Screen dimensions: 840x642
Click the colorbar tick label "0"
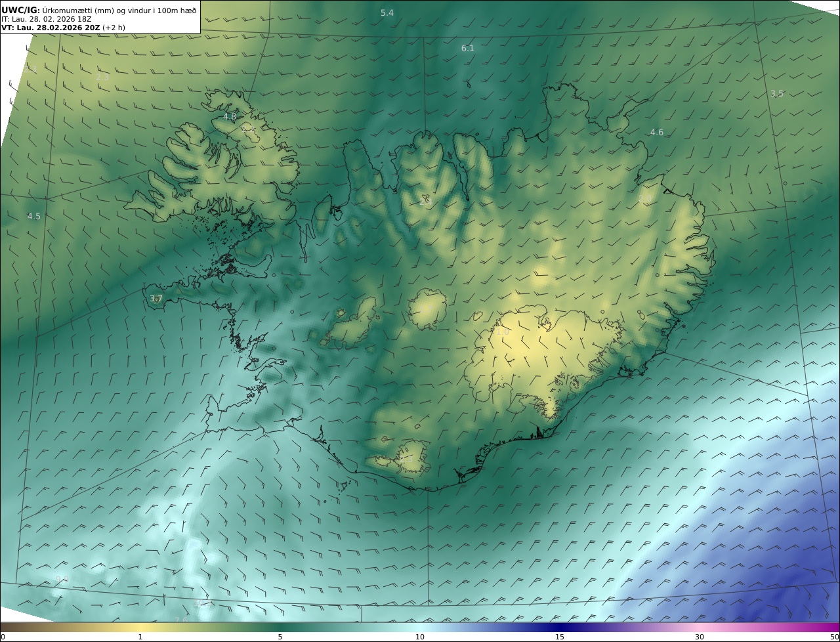click(x=3, y=637)
